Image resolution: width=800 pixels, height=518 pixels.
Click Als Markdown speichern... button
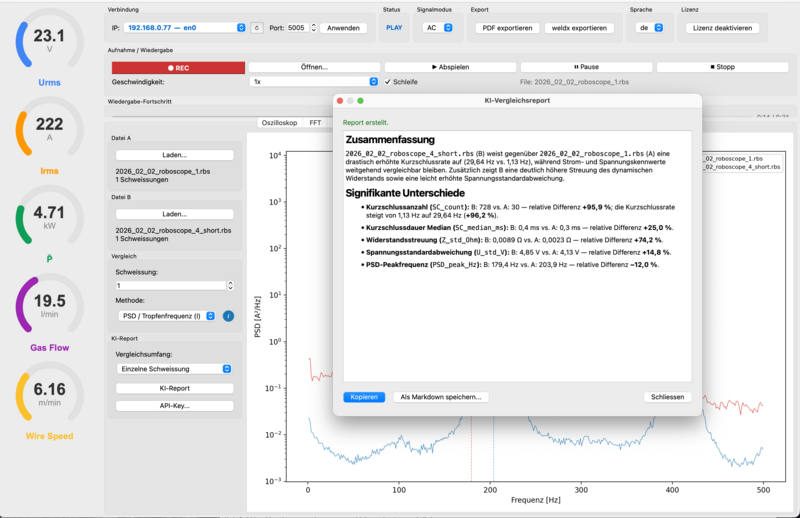tap(441, 397)
